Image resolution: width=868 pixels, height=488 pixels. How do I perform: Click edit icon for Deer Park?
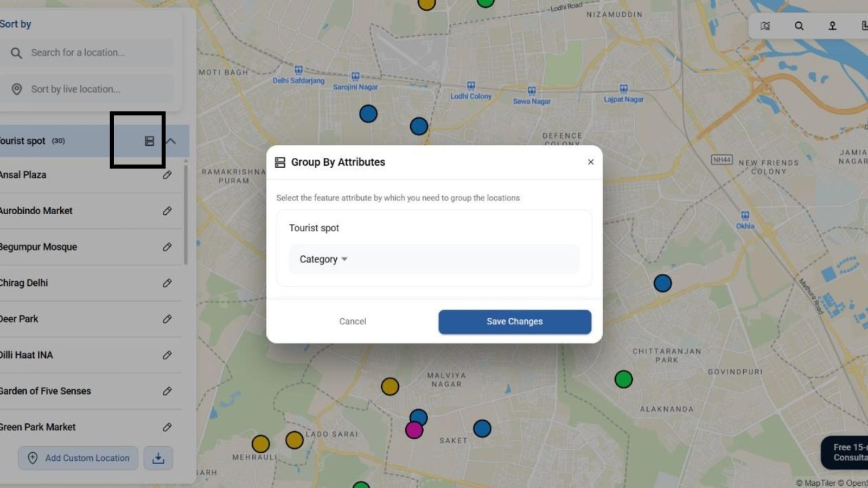point(167,319)
